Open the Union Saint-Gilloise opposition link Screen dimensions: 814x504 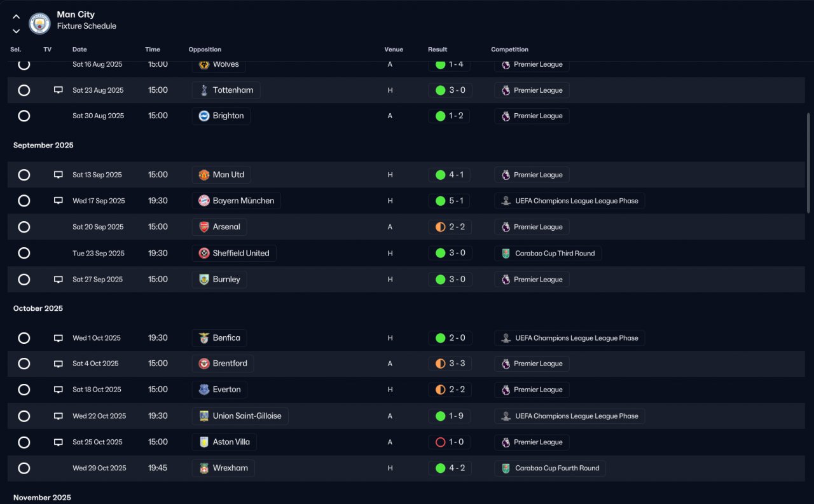[x=240, y=416]
